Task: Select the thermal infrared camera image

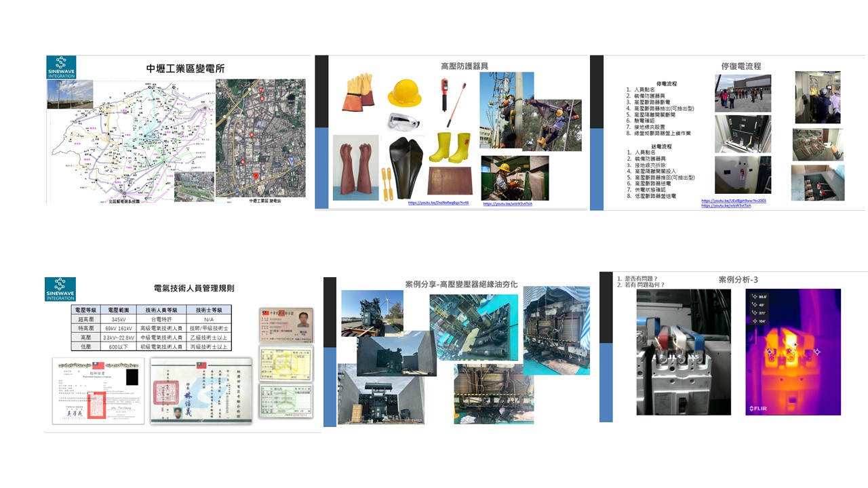Action: pos(793,352)
